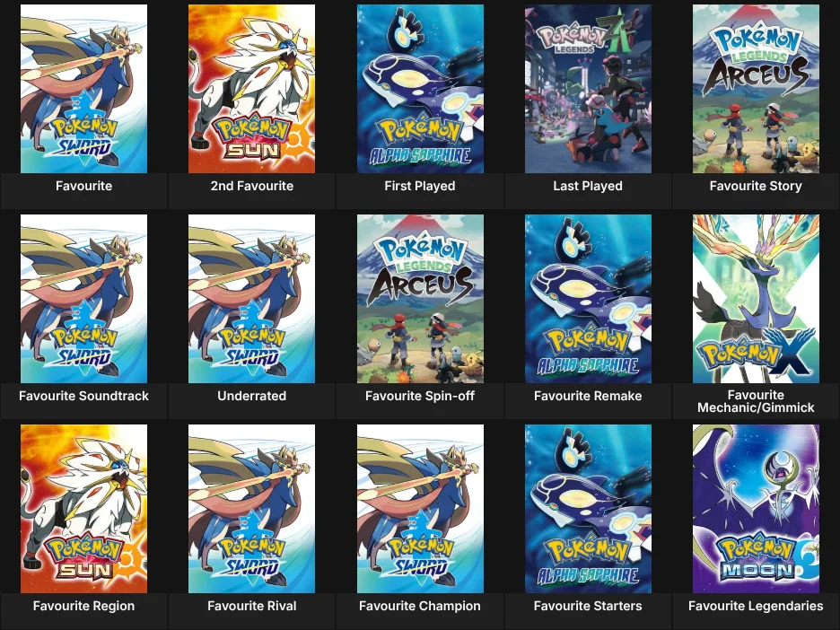Select the 'Favourite Region' label
840x630 pixels.
coord(83,606)
